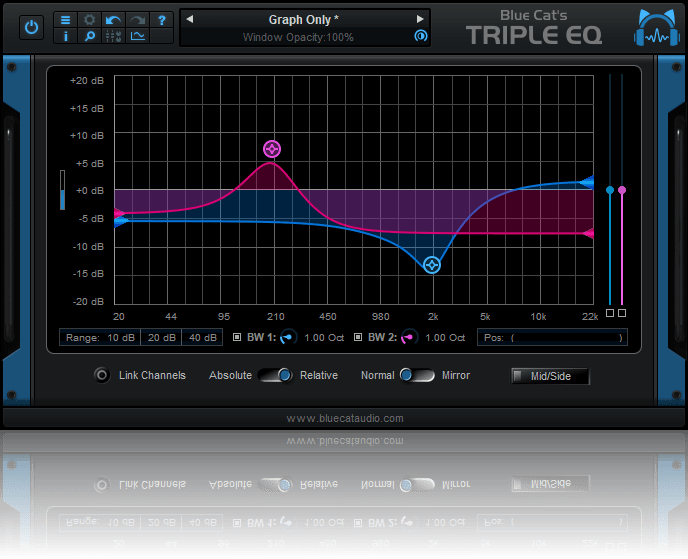Viewport: 688px width, 559px height.
Task: Click the Mirror label
Action: (x=456, y=376)
